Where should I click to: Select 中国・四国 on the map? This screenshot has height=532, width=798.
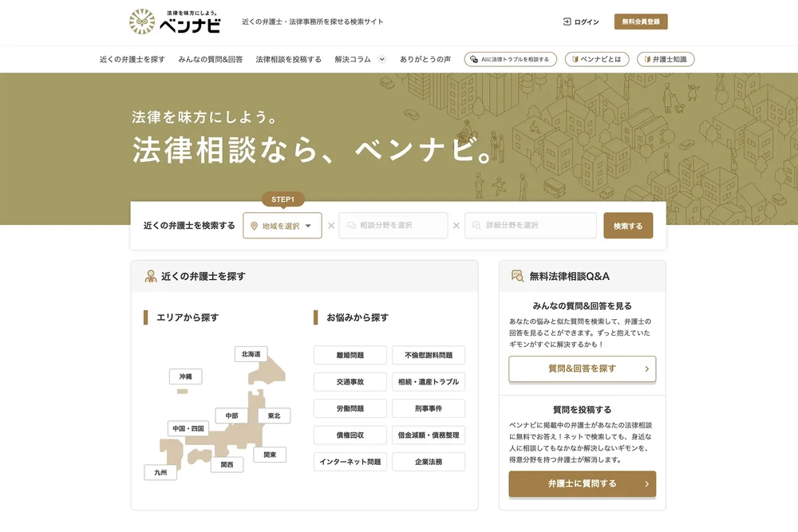tap(188, 428)
